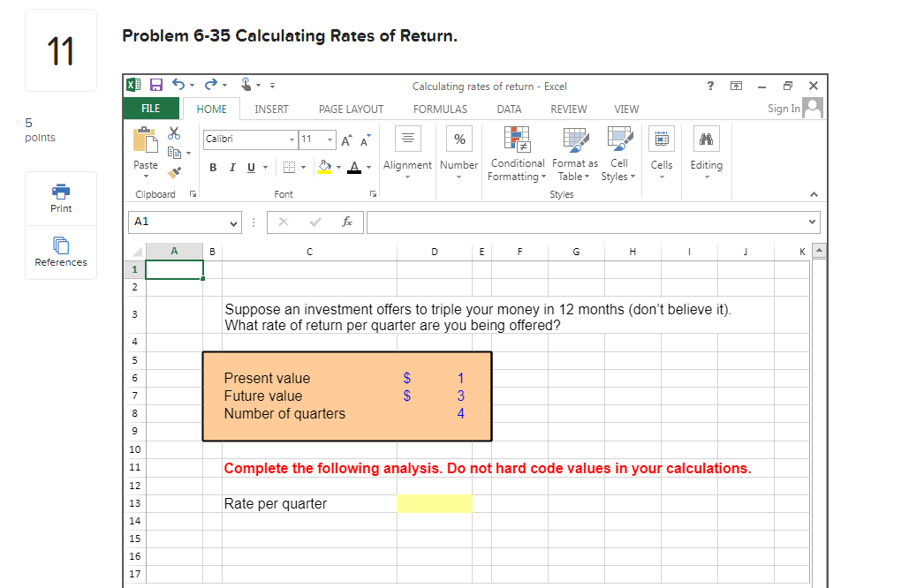Screen dimensions: 909x588
Task: Open Conditional Formatting options
Action: [517, 155]
